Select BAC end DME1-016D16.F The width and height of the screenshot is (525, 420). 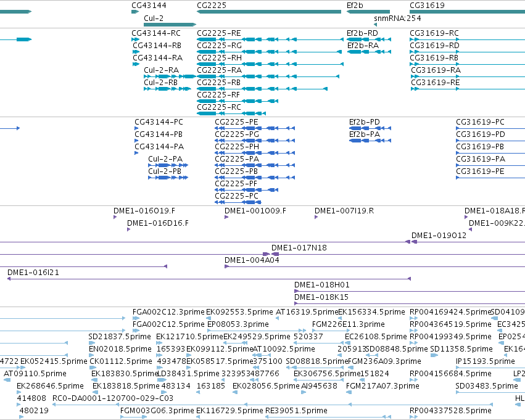click(158, 223)
